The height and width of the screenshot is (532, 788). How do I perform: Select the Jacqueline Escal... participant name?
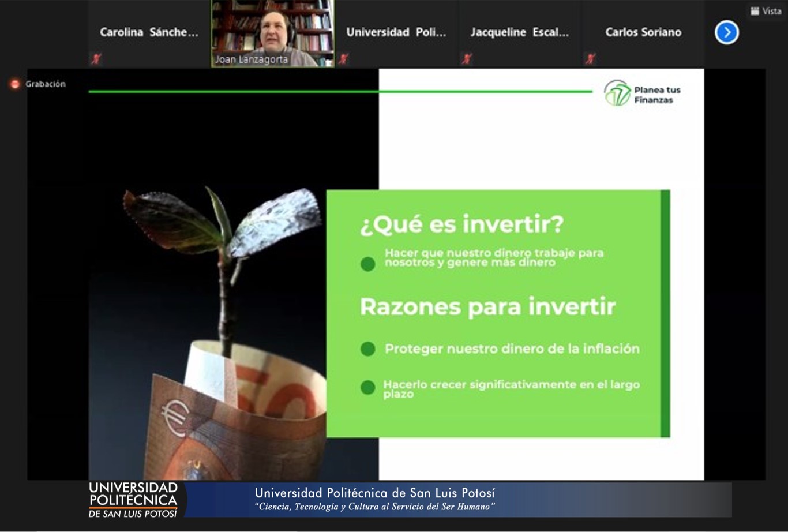coord(519,32)
